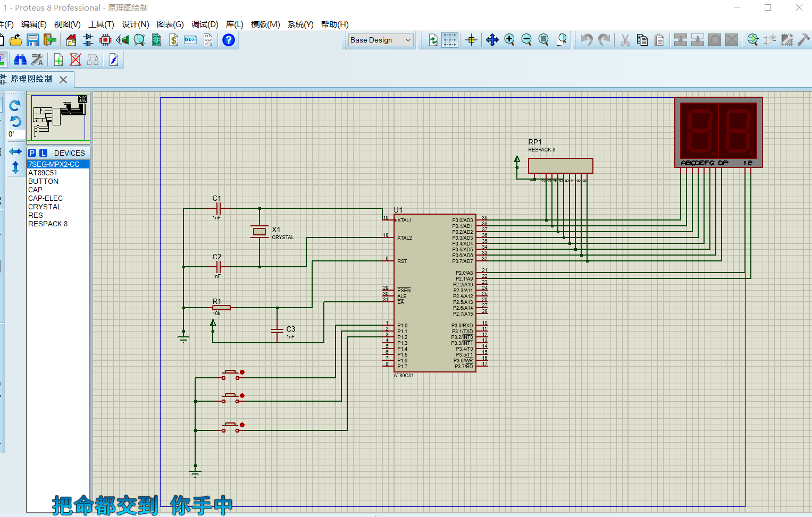Zoom in with plus magnifier
This screenshot has height=517, width=812.
pos(509,40)
